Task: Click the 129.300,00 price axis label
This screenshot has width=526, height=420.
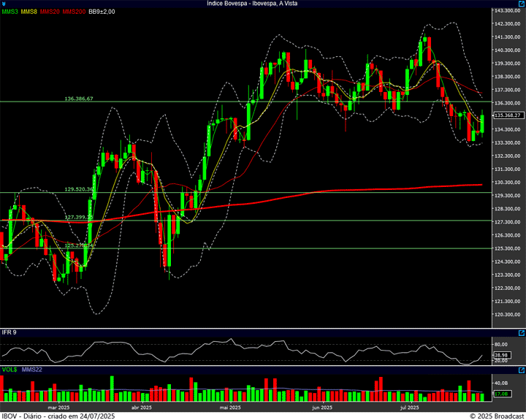Action: click(x=508, y=196)
